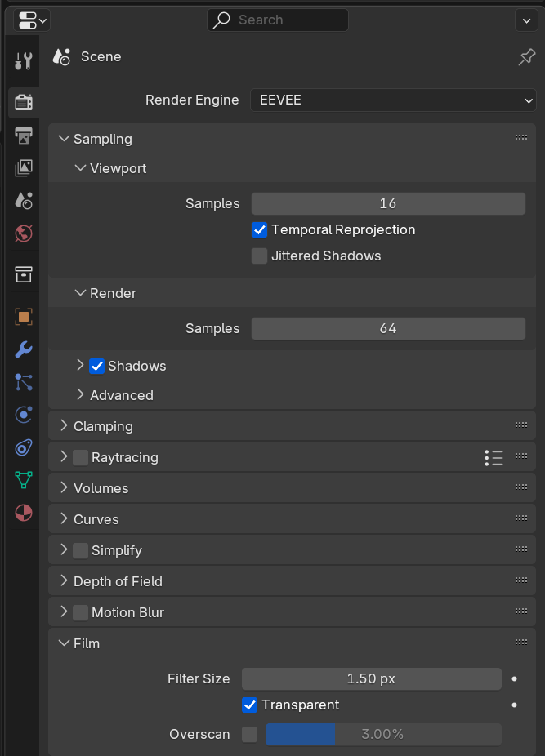
Task: Collapse the Viewport subpanel
Action: coord(80,168)
